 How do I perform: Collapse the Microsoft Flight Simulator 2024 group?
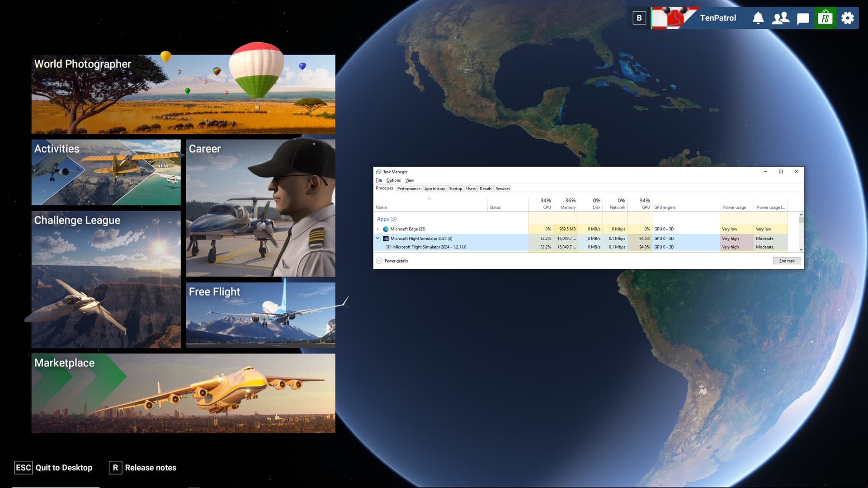pyautogui.click(x=378, y=238)
